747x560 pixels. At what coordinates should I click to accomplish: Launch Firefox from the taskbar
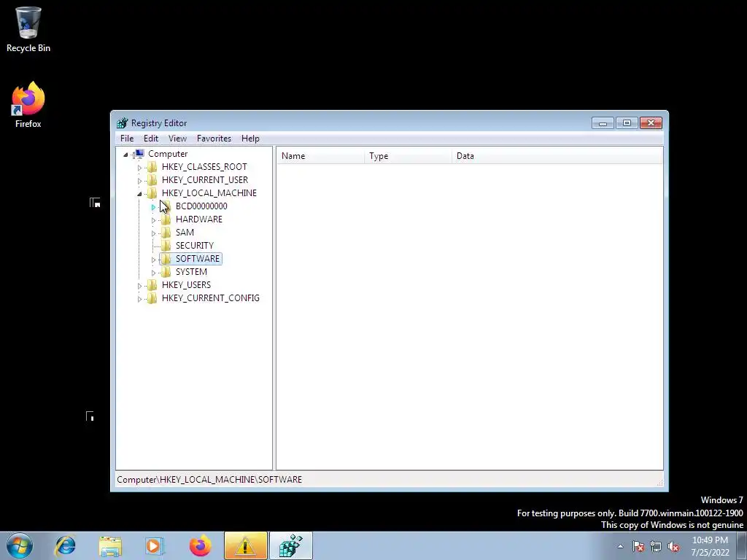[x=200, y=545]
